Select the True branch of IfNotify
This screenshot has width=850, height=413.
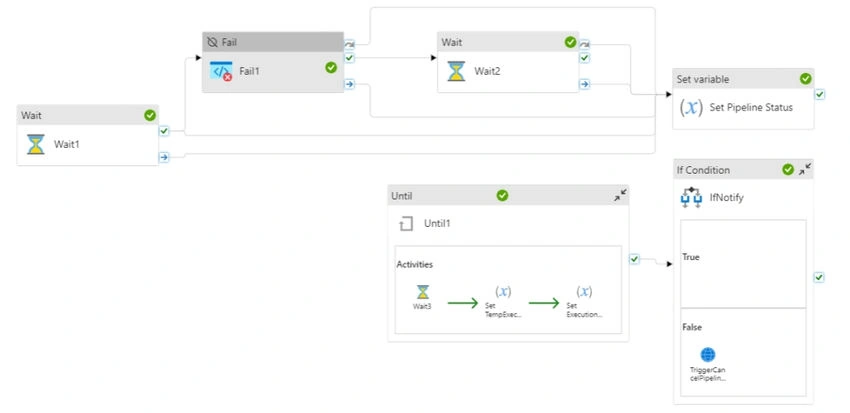tap(743, 263)
